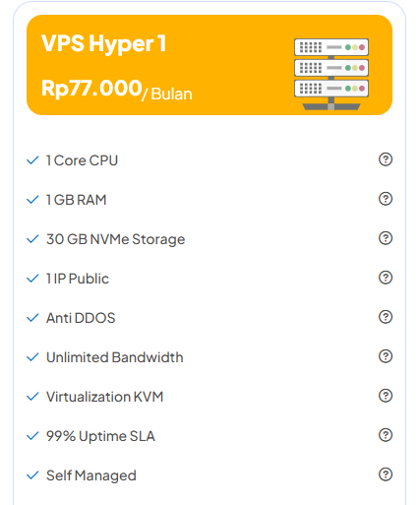Click the help icon next to Anti DDOS

(x=386, y=317)
